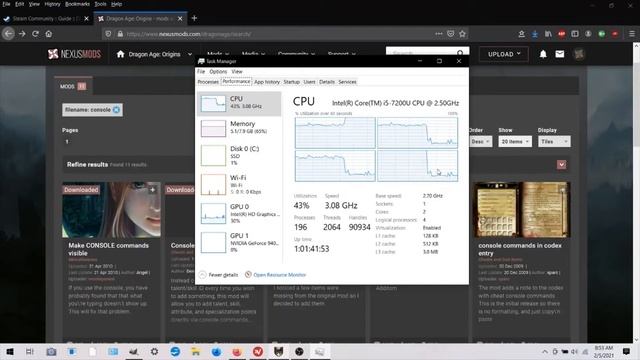Screen dimensions: 640x360
Task: Expand Refine results panel arrow
Action: 561,164
